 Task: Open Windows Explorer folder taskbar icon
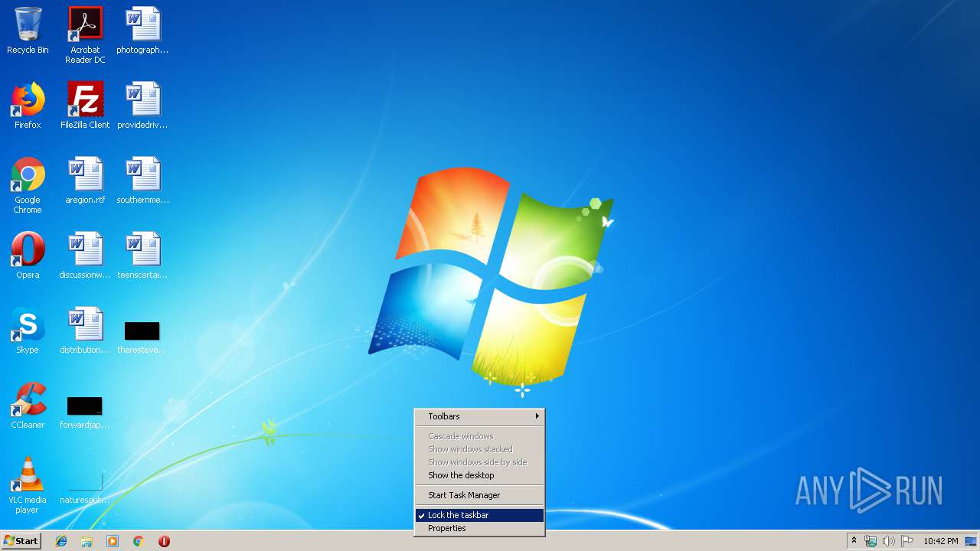click(87, 541)
